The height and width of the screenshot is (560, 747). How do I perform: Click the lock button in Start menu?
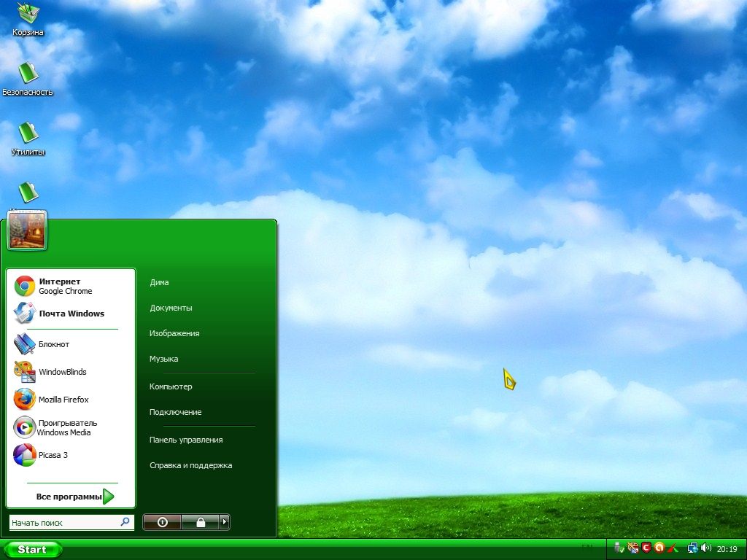click(x=200, y=522)
